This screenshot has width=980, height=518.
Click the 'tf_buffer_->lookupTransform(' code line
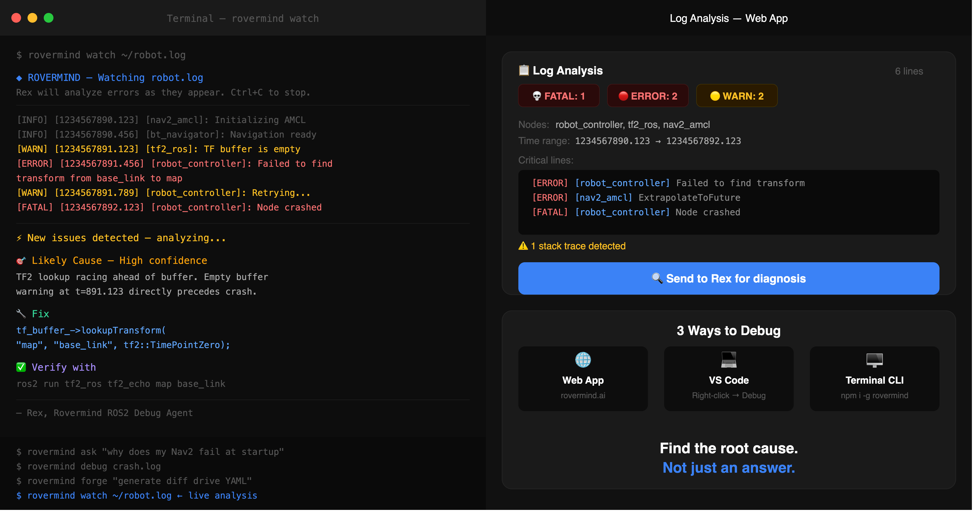coord(91,331)
